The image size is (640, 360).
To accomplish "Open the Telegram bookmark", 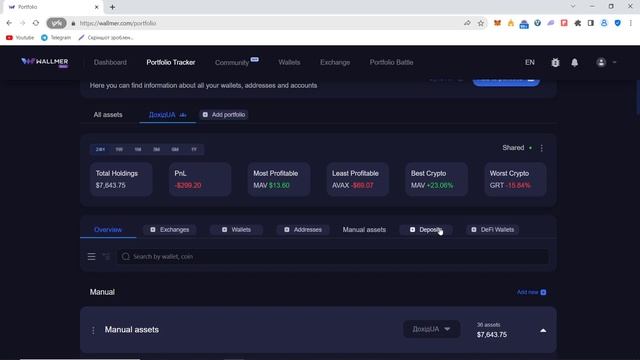I will [56, 38].
